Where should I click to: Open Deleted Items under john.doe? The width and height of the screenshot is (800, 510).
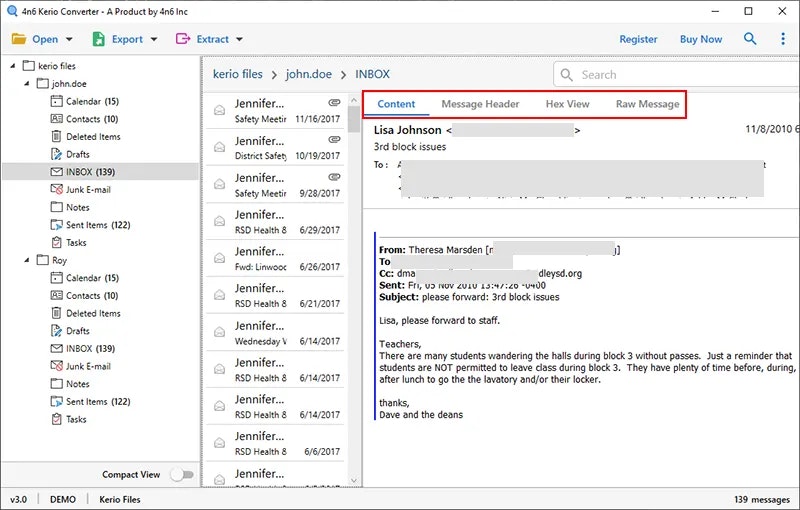85,137
